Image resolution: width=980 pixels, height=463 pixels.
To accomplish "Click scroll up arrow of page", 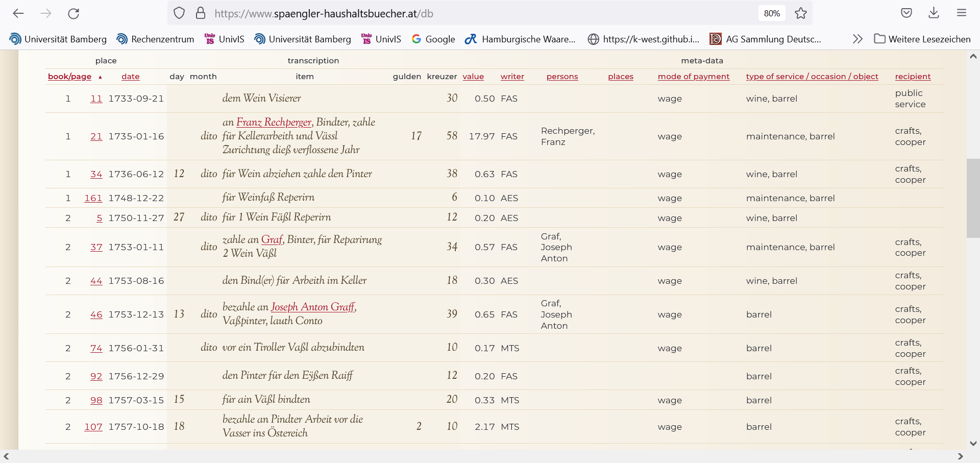I will pos(973,56).
